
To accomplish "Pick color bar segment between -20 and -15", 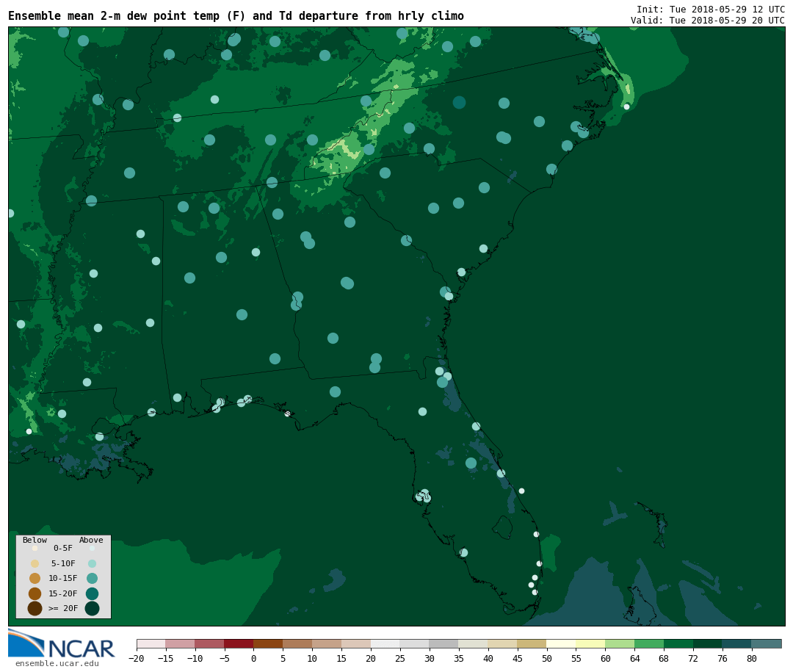I will coord(151,643).
